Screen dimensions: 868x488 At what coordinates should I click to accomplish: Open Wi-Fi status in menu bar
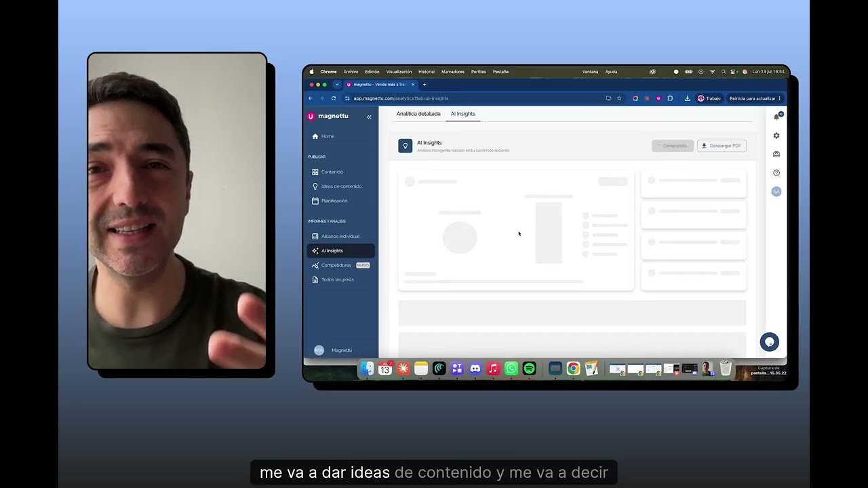pyautogui.click(x=712, y=72)
